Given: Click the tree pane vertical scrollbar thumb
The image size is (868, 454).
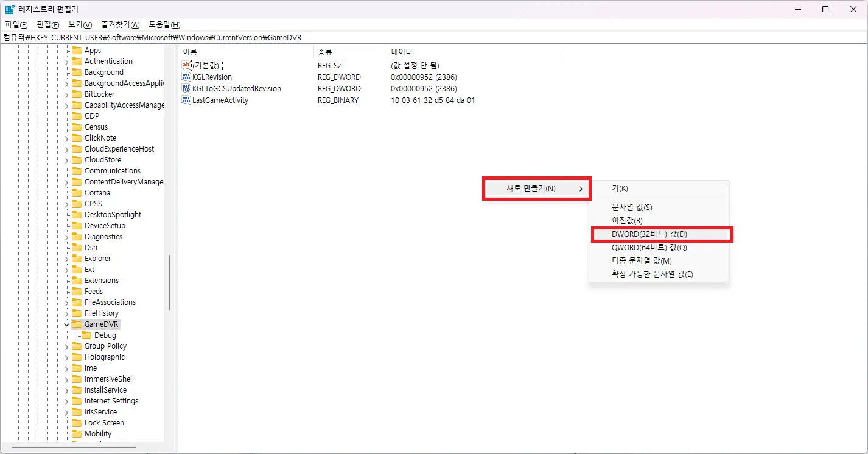Looking at the screenshot, I should point(169,283).
